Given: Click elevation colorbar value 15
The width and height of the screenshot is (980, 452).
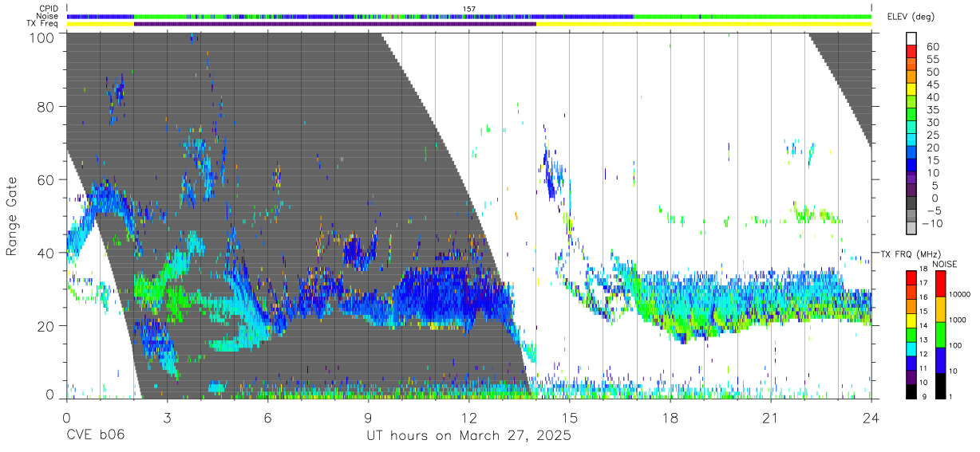Looking at the screenshot, I should (935, 160).
